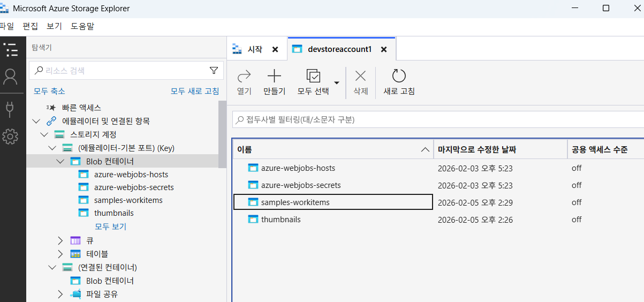Click the 모두 새로 고침 link

pyautogui.click(x=195, y=91)
